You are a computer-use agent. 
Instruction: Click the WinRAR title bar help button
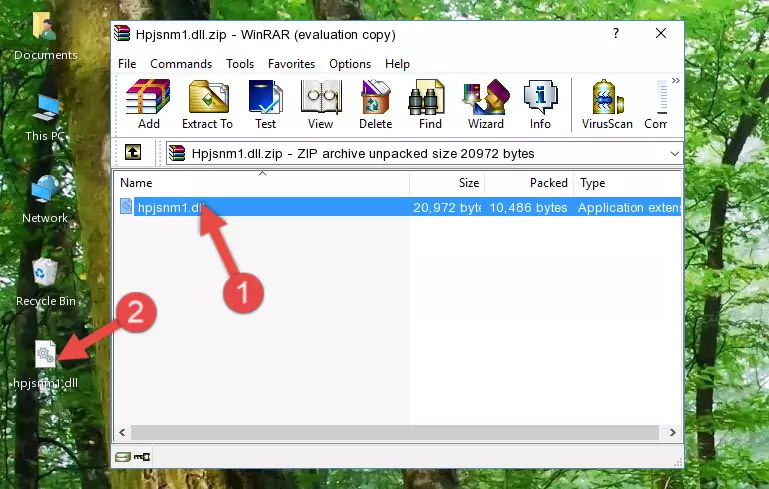[x=615, y=33]
